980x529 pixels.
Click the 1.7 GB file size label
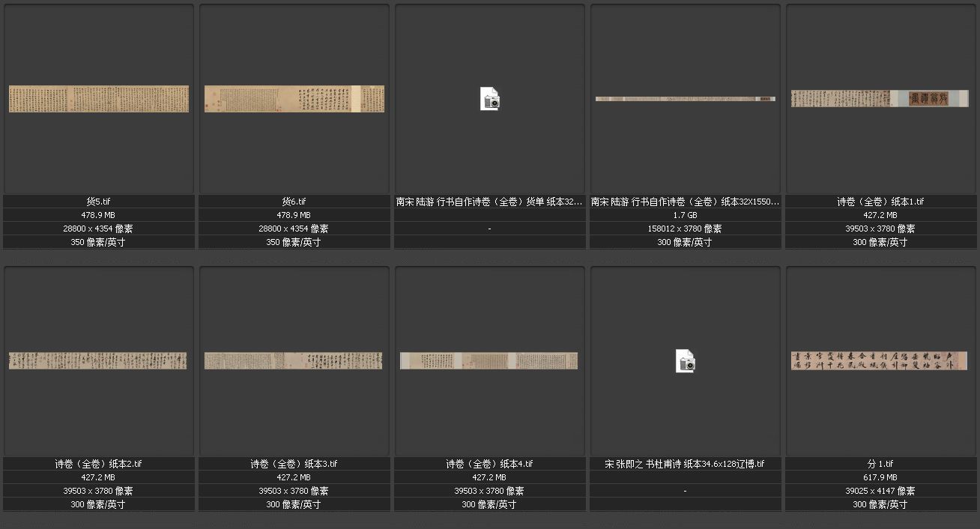click(x=686, y=215)
